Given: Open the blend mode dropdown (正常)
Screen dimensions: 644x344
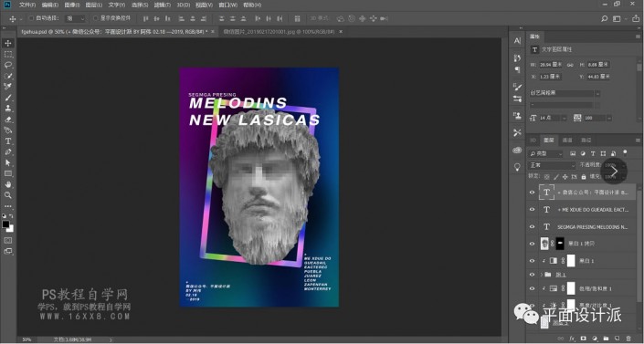Looking at the screenshot, I should coord(552,165).
